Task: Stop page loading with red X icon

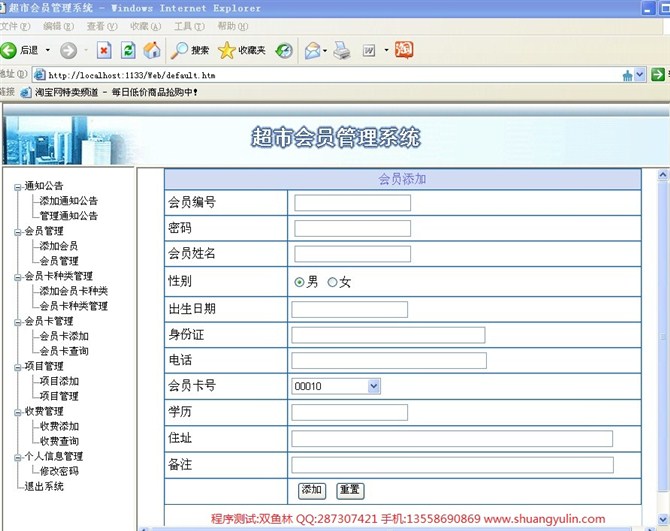Action: tap(104, 50)
